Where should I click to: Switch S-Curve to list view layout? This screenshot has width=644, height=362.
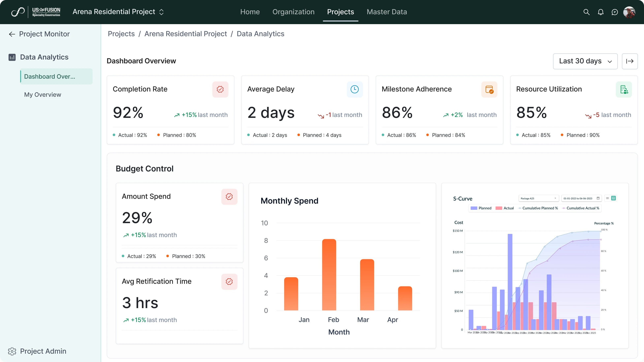(x=608, y=198)
